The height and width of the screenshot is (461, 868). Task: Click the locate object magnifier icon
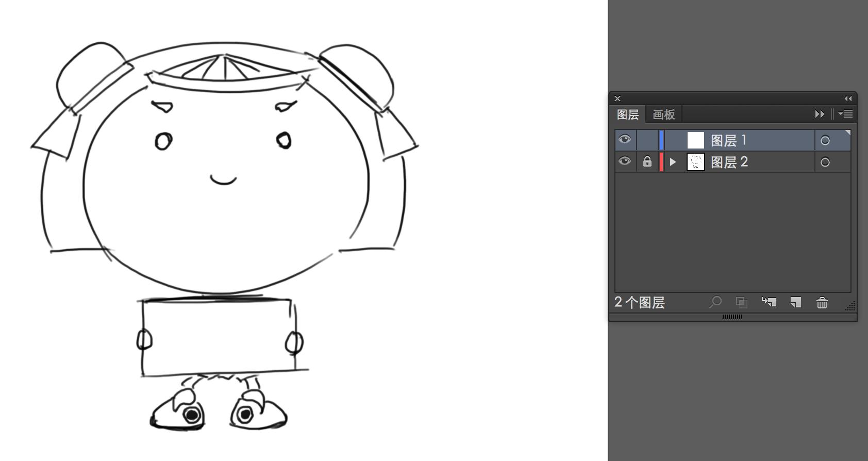715,302
